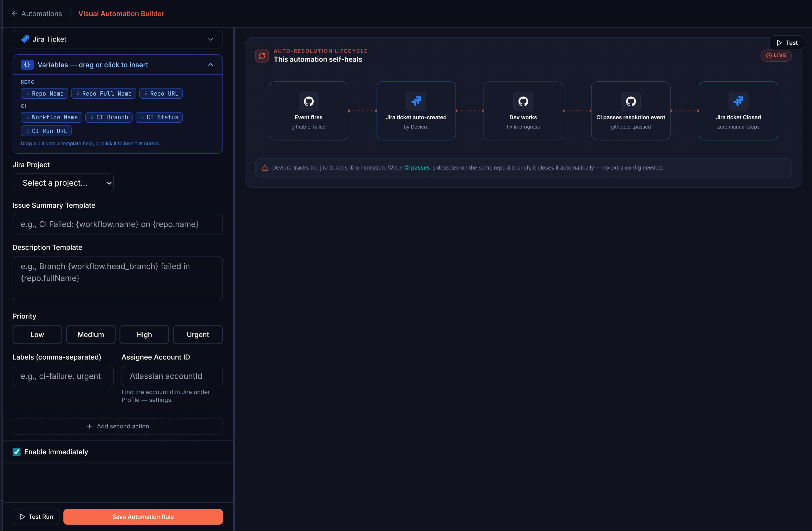Click the check-circle icon in LIVE badge
This screenshot has height=531, width=812.
(769, 55)
